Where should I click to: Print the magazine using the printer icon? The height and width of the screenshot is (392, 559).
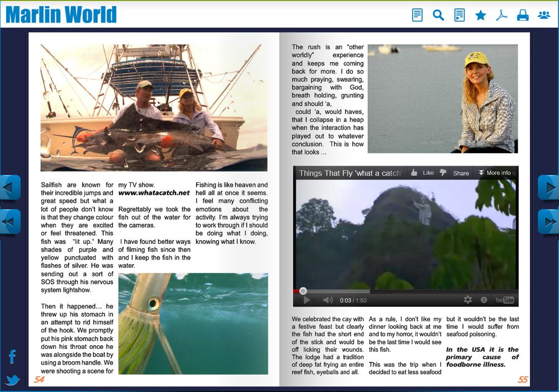[x=523, y=16]
